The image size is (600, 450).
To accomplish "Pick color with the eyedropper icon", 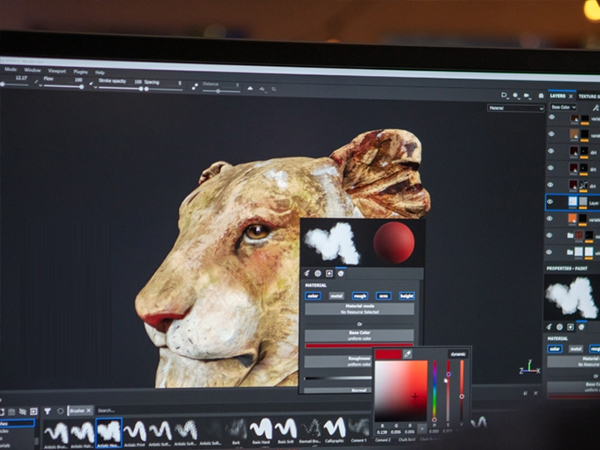I will [x=407, y=354].
